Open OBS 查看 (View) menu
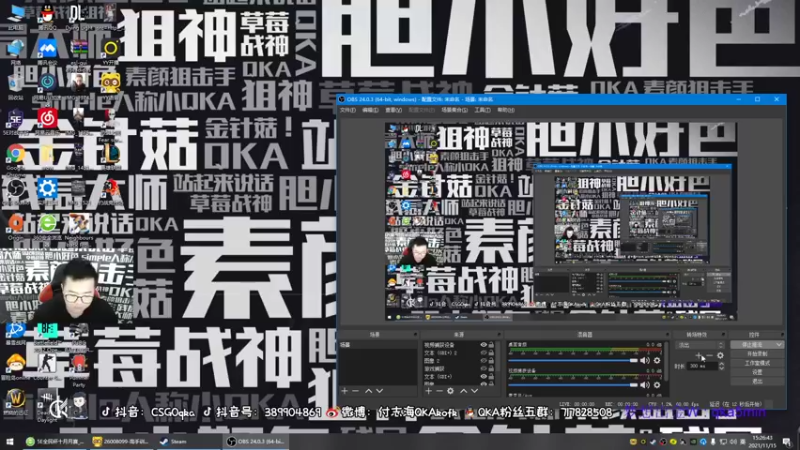This screenshot has height=450, width=800. 393,110
